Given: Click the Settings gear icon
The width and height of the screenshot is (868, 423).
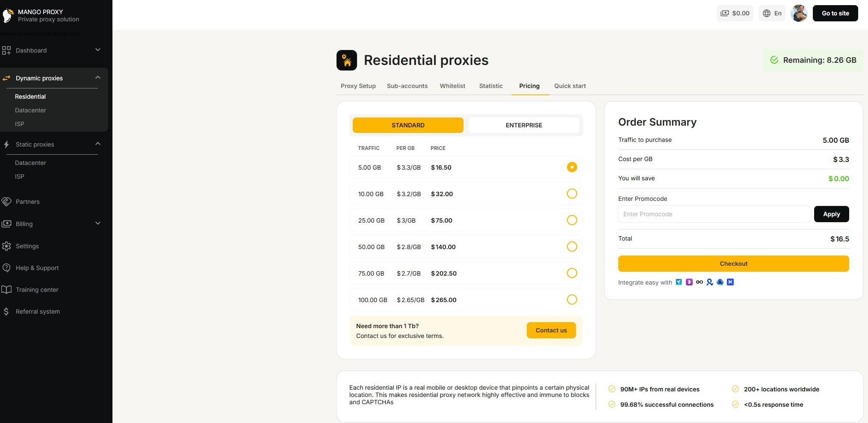Looking at the screenshot, I should click(6, 246).
